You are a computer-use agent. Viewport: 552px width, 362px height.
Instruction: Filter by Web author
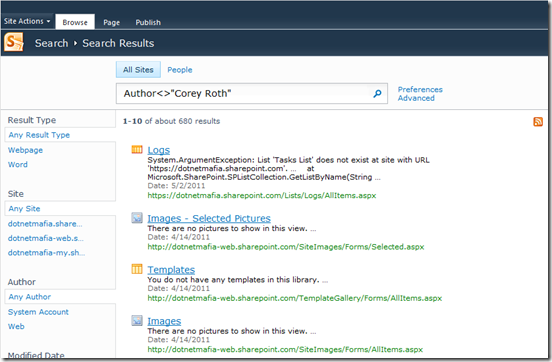pyautogui.click(x=16, y=326)
